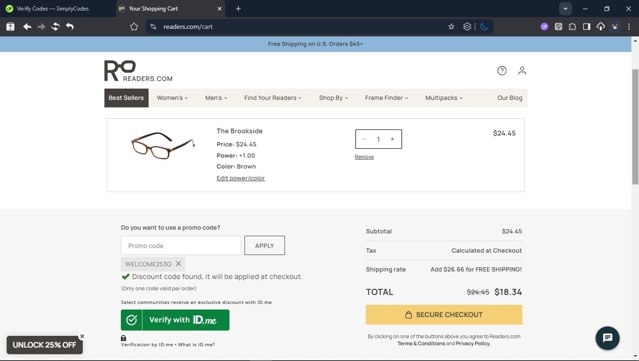Screen dimensions: 639x361
Task: Open the browser three-dot menu
Action: (x=629, y=26)
